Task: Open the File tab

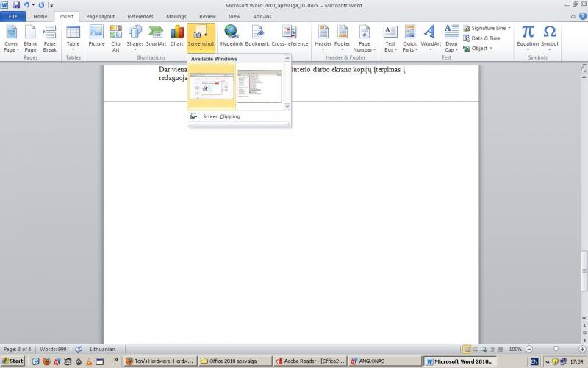Action: [12, 16]
